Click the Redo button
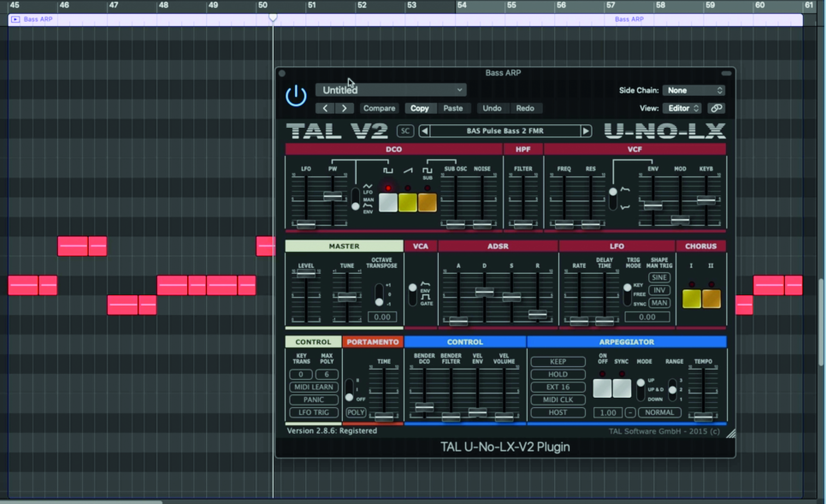Viewport: 826px width, 504px height. [525, 108]
